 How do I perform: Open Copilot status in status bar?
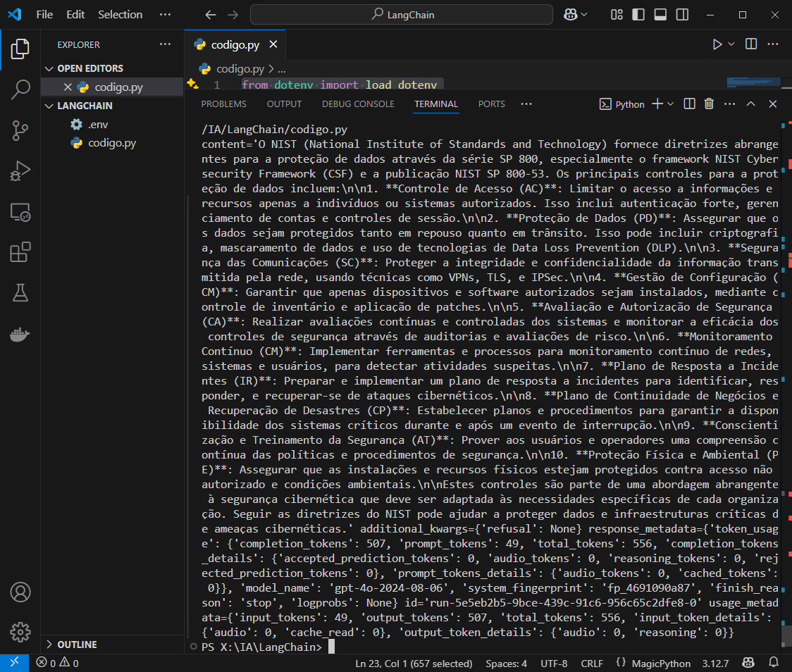coord(748,662)
